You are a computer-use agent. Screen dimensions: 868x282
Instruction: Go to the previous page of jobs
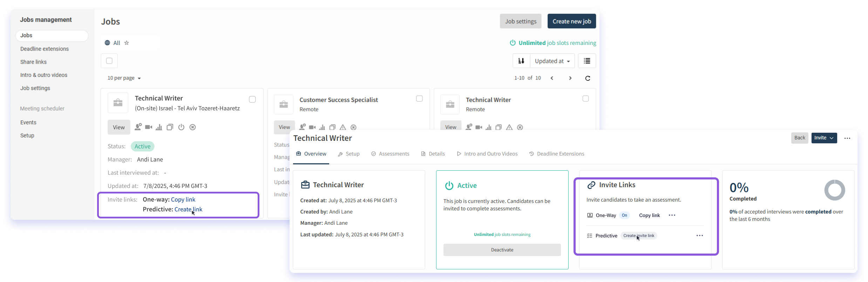click(552, 78)
